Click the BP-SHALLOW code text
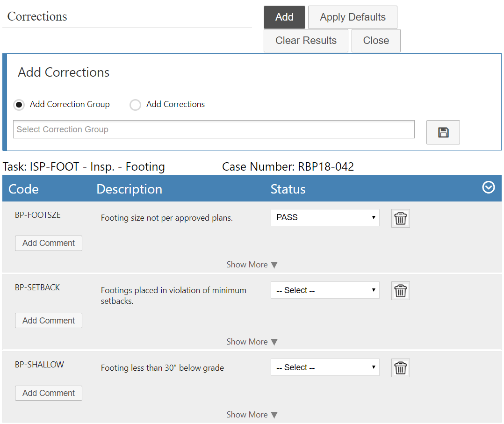Viewport: 504px width, 424px height. click(39, 365)
